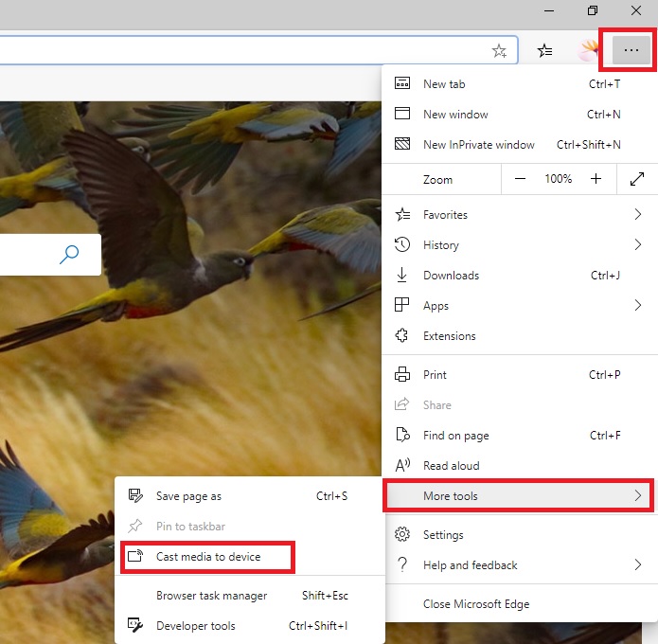Open the Settings and more ellipsis button
The image size is (658, 644).
coord(631,50)
